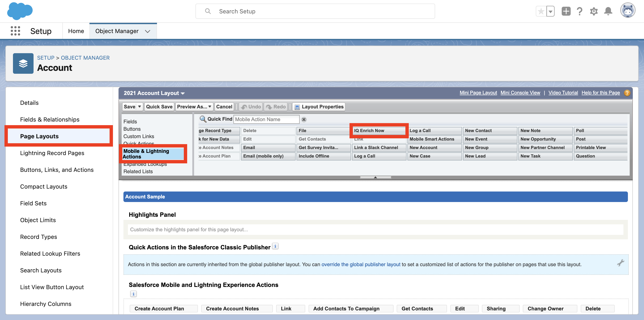Click the wrench icon in publisher section
The width and height of the screenshot is (644, 320).
pyautogui.click(x=621, y=263)
